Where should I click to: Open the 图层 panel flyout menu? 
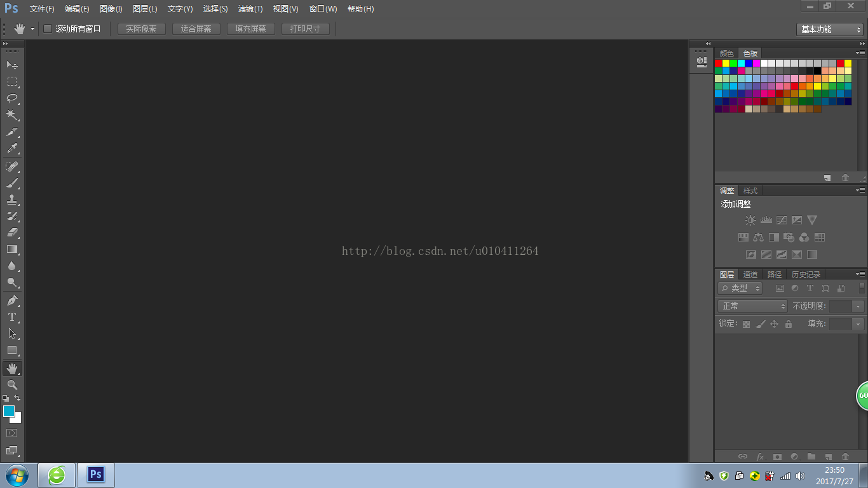click(860, 274)
